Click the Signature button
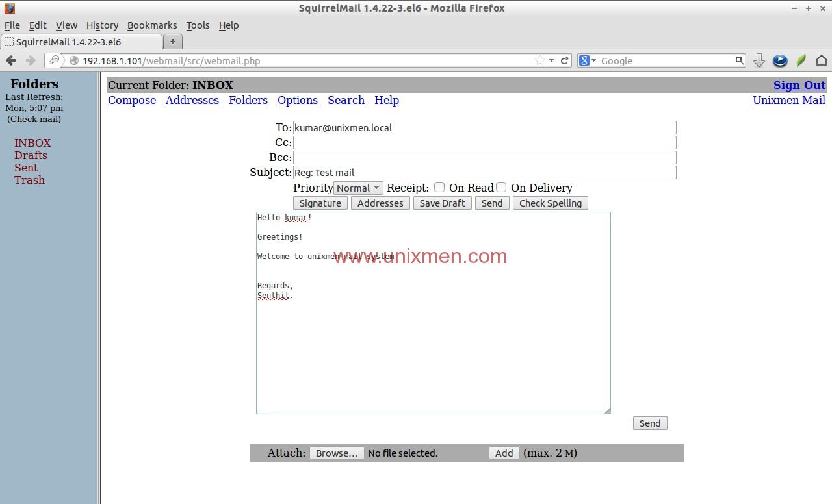832x504 pixels. click(320, 203)
